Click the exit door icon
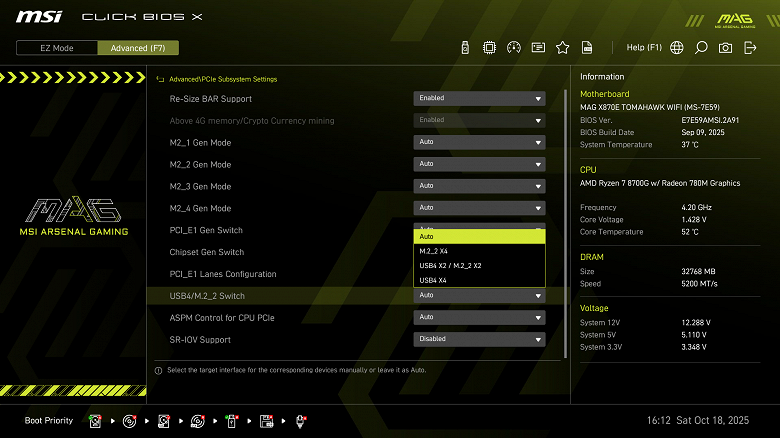Viewport: 780px width, 438px height. click(x=750, y=48)
